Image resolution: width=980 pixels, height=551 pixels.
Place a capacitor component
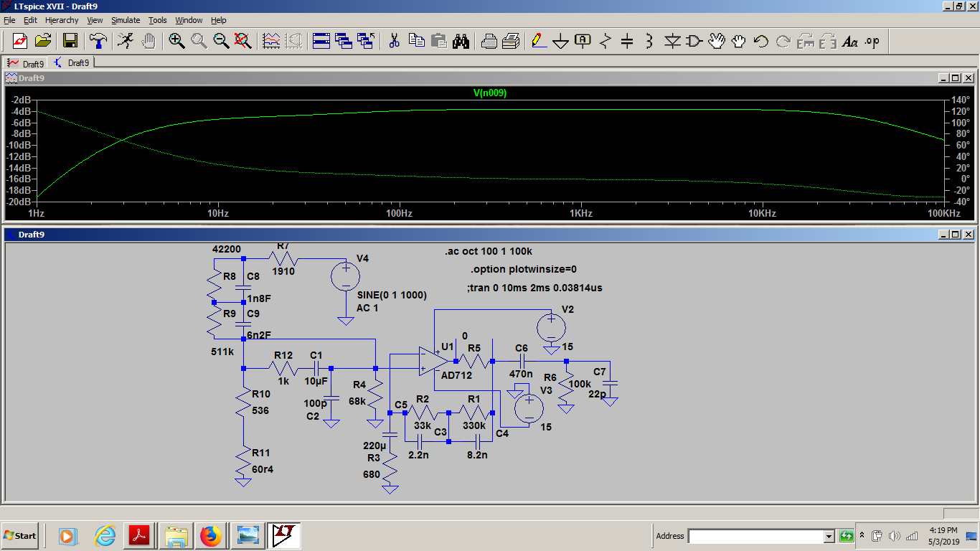(627, 41)
